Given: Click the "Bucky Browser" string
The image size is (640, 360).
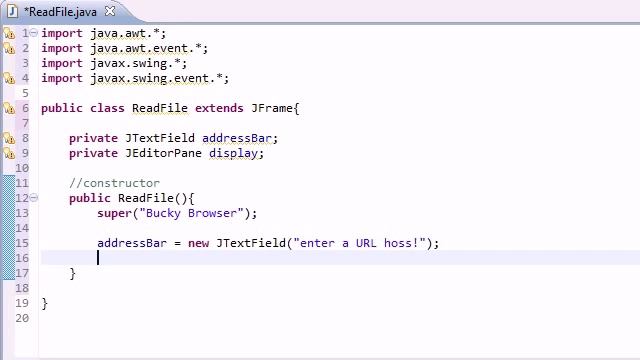Looking at the screenshot, I should pos(191,213).
